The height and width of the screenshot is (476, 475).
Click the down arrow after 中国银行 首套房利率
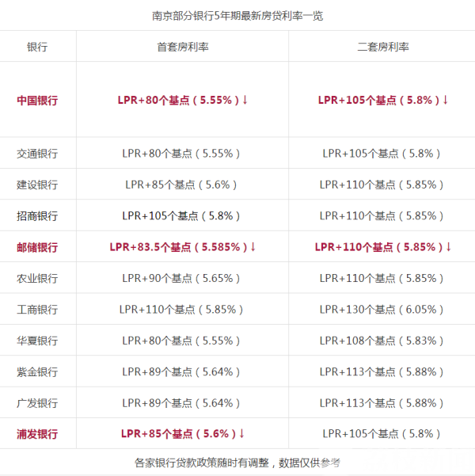[x=245, y=100]
